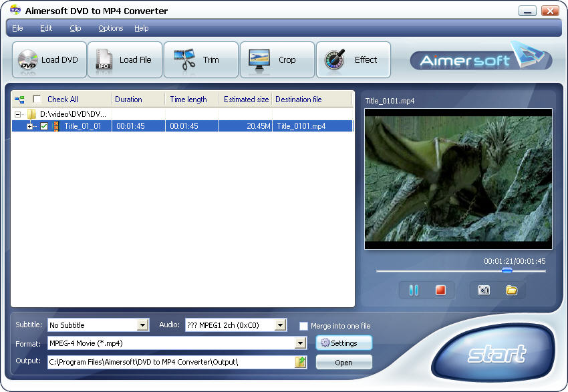Click the Time length column header

tap(192, 100)
